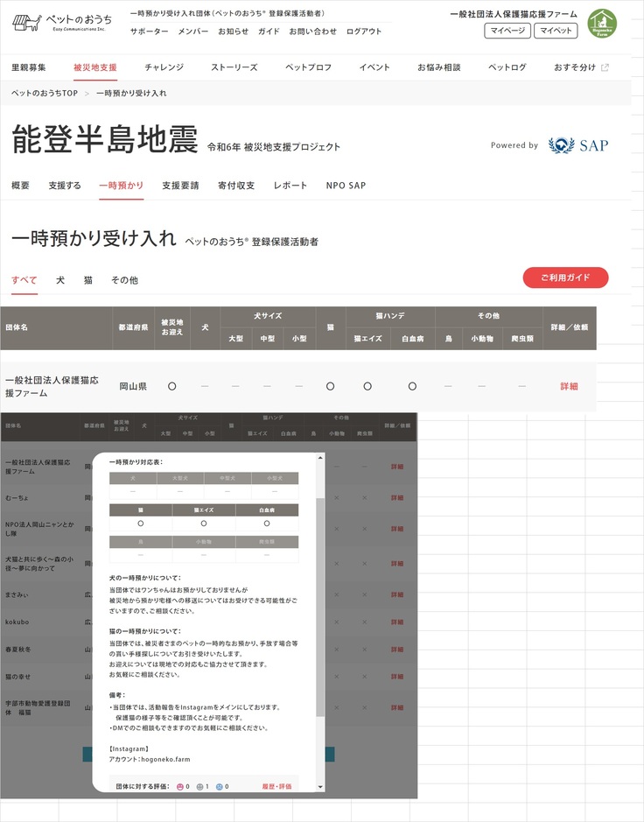Go to マイページ
644x822 pixels.
507,31
